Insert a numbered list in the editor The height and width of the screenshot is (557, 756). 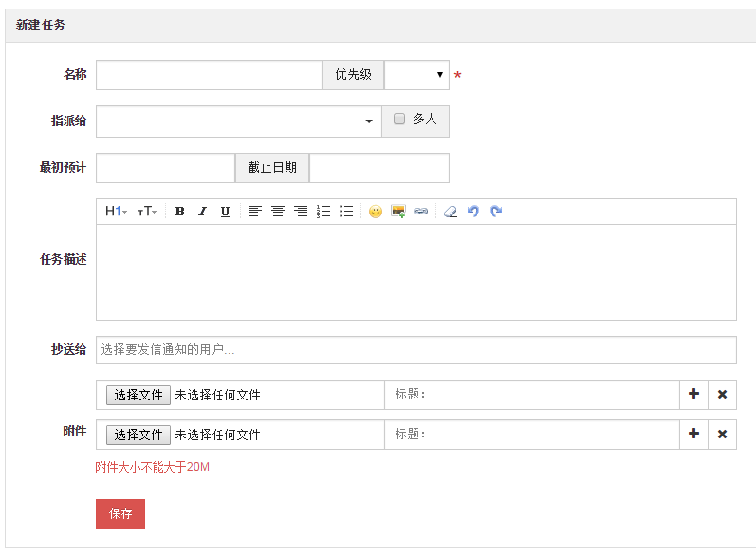tap(323, 212)
